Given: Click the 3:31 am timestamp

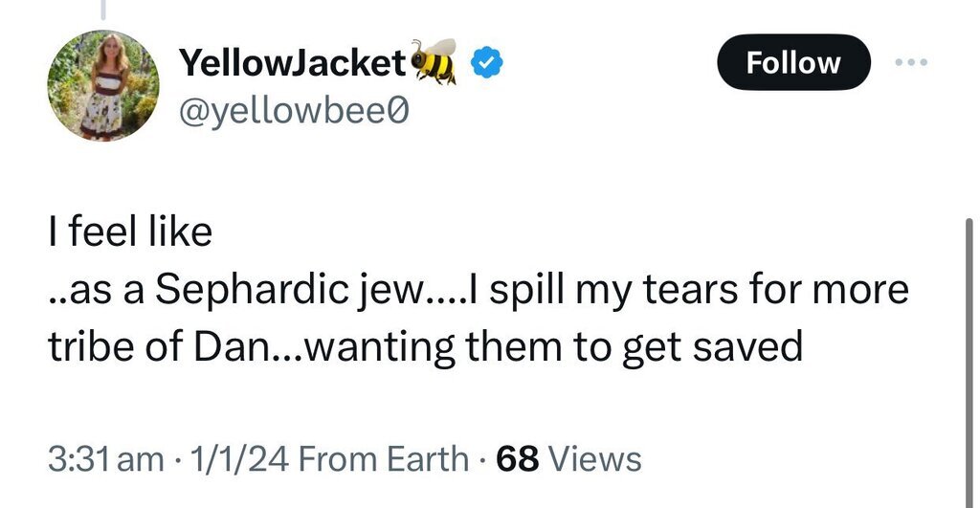Looking at the screenshot, I should pyautogui.click(x=105, y=459).
